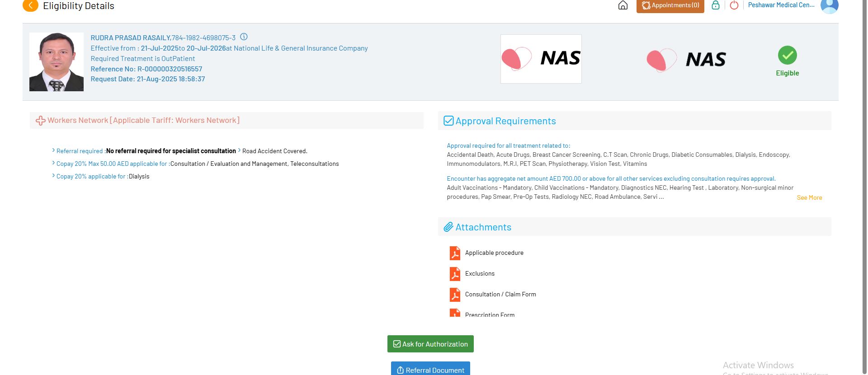Image resolution: width=868 pixels, height=375 pixels.
Task: Click the Workers Network tariff heading text
Action: click(x=144, y=121)
